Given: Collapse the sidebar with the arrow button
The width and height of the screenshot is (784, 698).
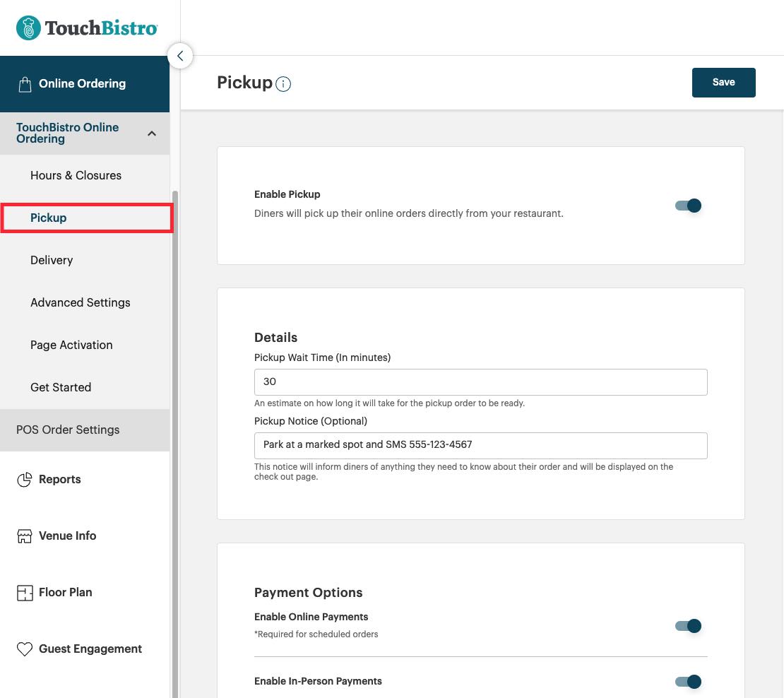Looking at the screenshot, I should point(180,56).
